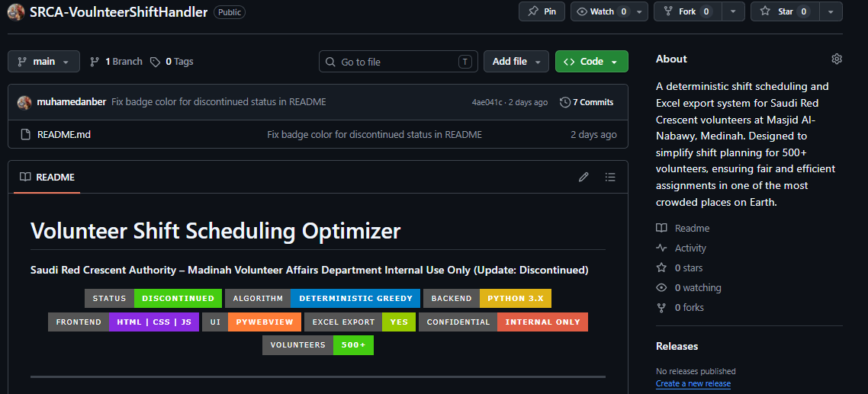The height and width of the screenshot is (394, 868).
Task: Open the Releases heading link
Action: [677, 347]
